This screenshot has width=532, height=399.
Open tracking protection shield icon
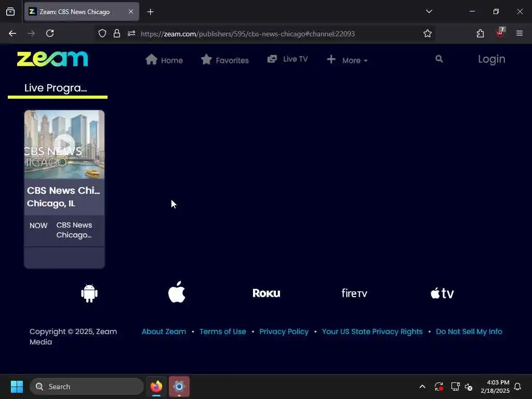pos(102,33)
